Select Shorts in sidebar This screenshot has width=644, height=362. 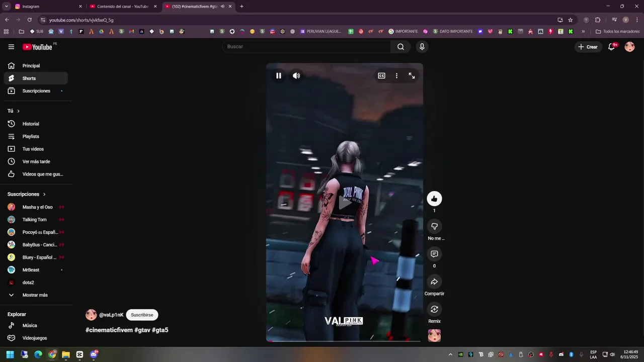36,78
